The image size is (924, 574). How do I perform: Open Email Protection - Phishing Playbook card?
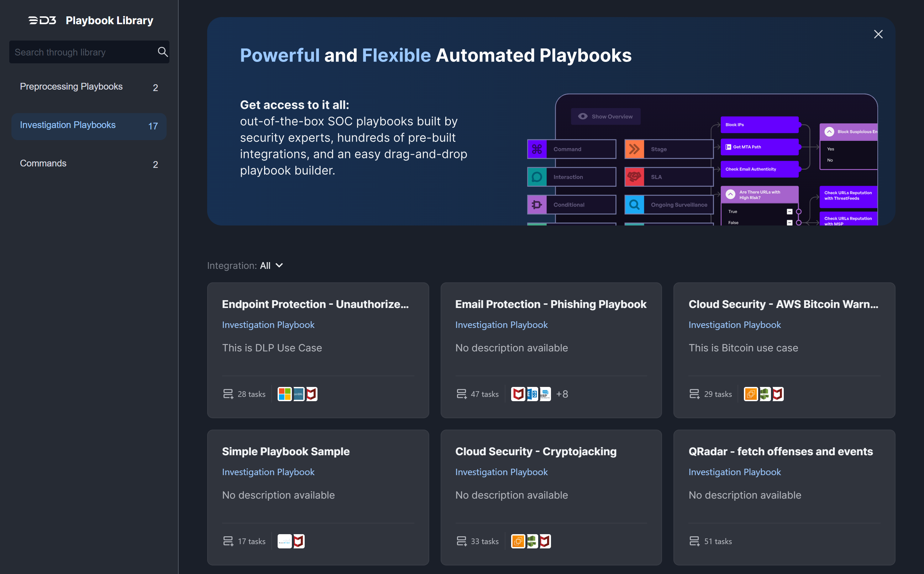tap(551, 304)
